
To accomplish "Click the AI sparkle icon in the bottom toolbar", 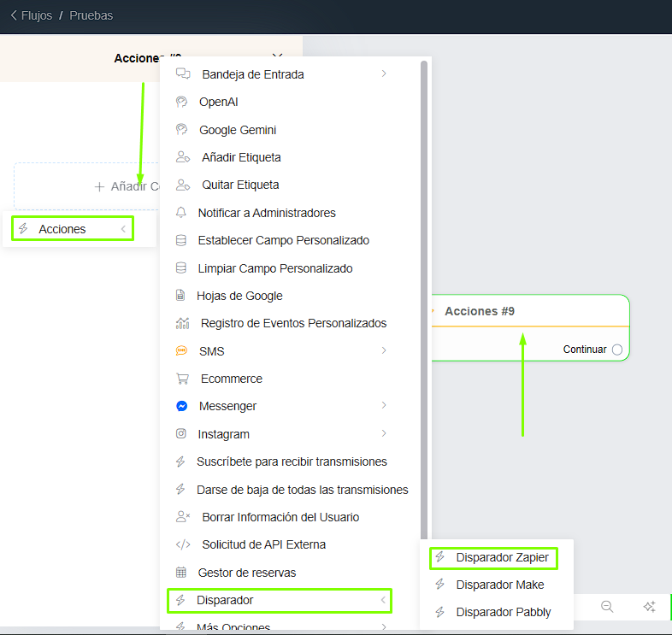I will (649, 607).
